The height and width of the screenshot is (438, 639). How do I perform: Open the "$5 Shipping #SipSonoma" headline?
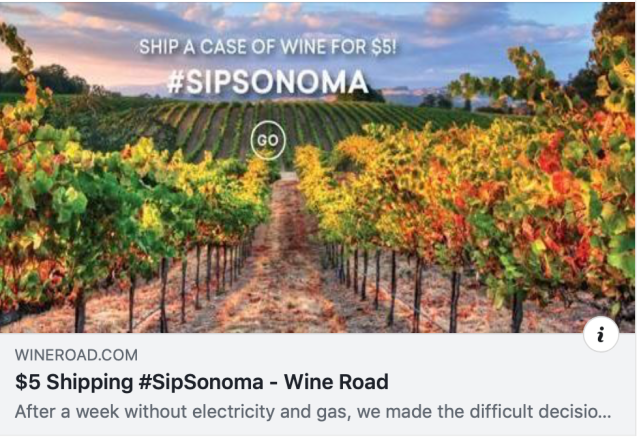[x=202, y=382]
